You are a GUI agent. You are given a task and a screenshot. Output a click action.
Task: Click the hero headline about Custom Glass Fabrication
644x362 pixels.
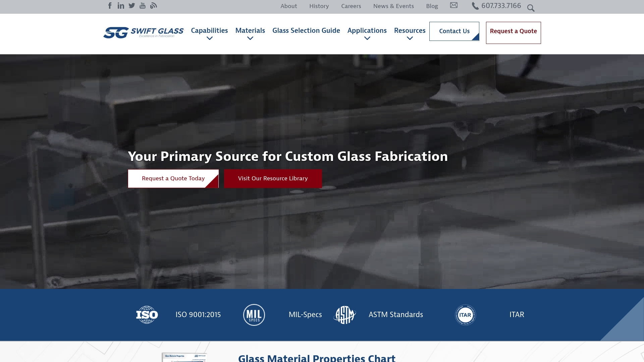tap(288, 157)
